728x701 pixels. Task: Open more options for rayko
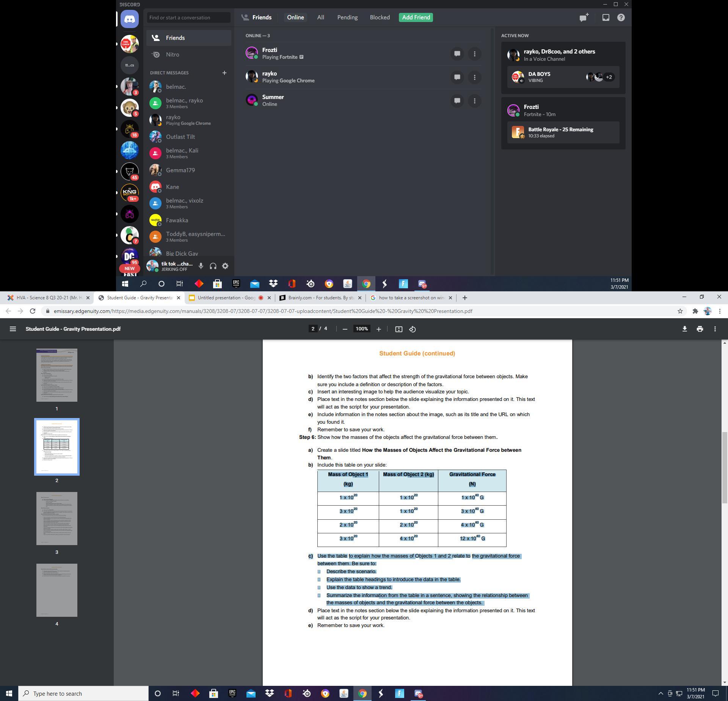coord(474,77)
